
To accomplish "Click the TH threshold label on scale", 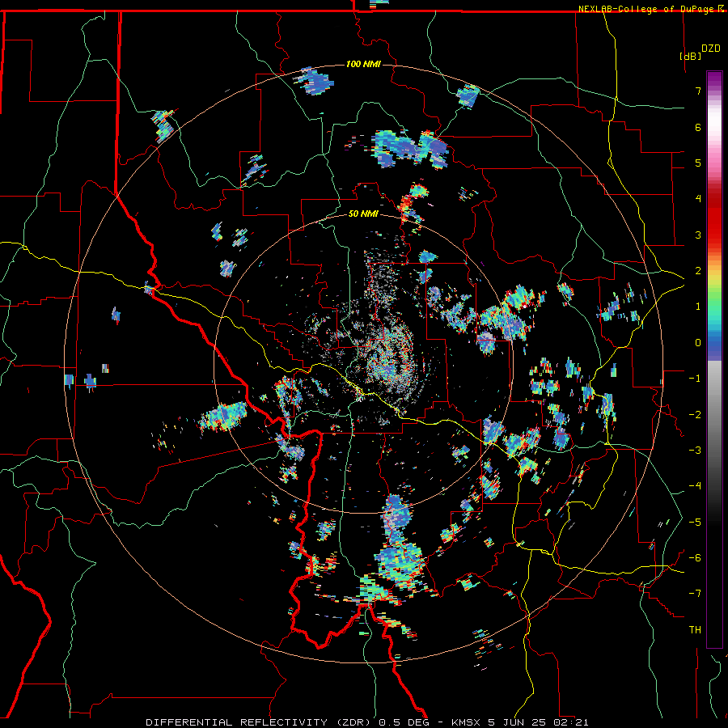I will tap(695, 630).
